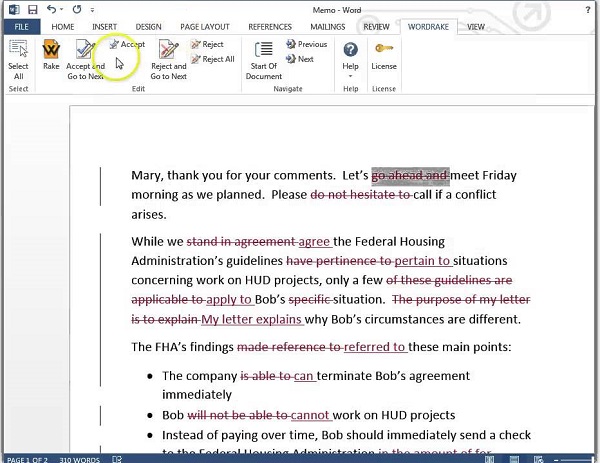Click the inserted phrase 'pertain to'

(422, 261)
